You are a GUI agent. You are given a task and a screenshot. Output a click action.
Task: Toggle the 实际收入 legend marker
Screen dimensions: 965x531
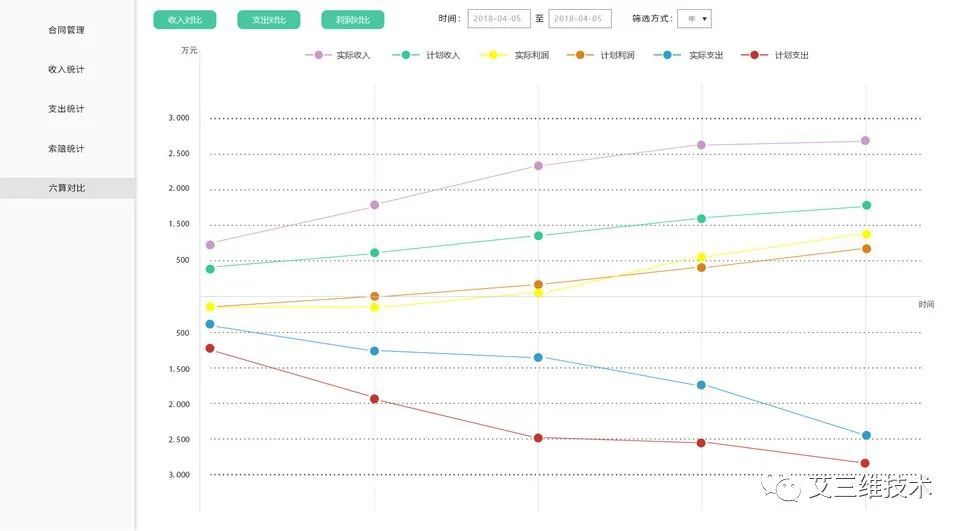(319, 55)
